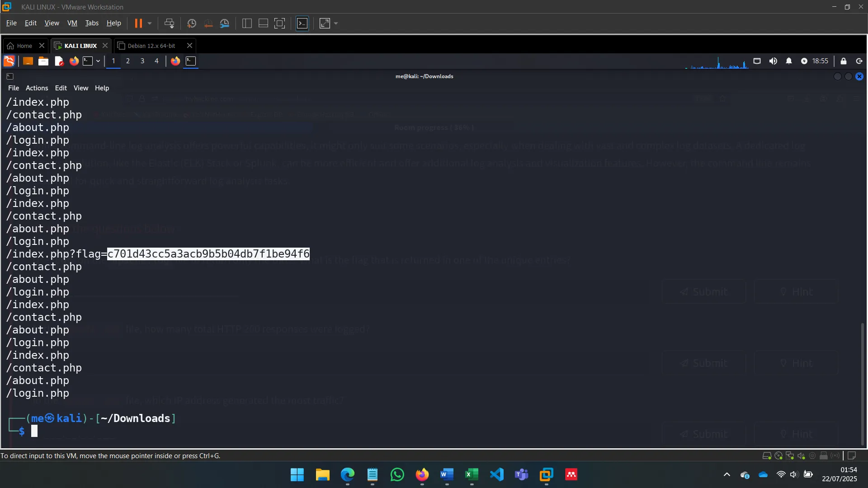Open the pause button dropdown arrow
The height and width of the screenshot is (488, 868).
pos(149,23)
